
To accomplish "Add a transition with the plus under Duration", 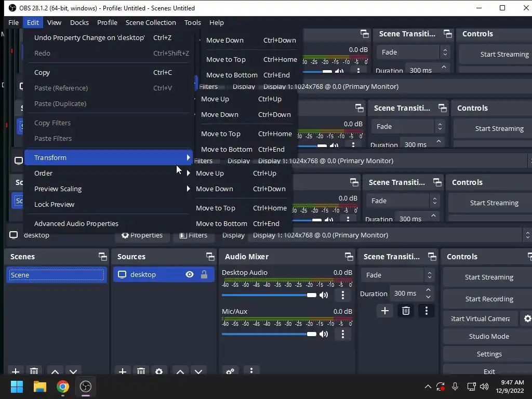I will (x=385, y=311).
